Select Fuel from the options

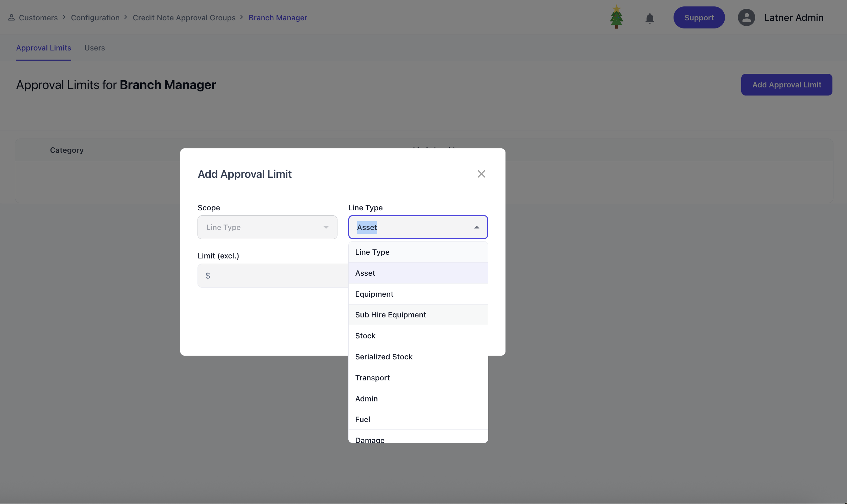363,419
